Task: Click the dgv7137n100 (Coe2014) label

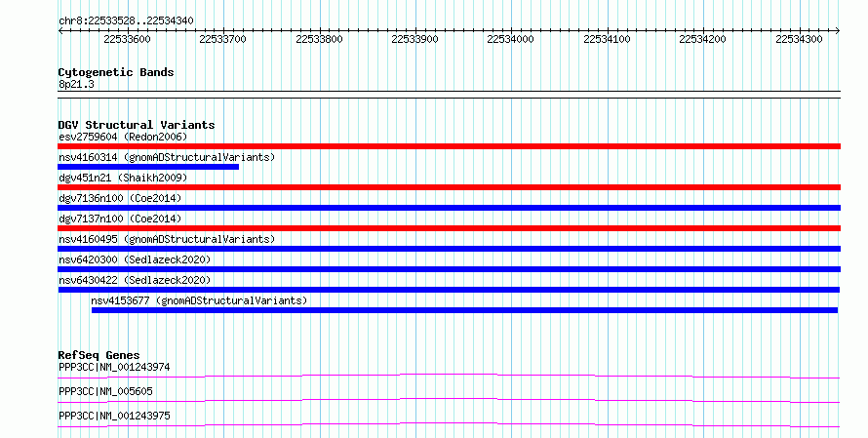Action: pyautogui.click(x=120, y=219)
